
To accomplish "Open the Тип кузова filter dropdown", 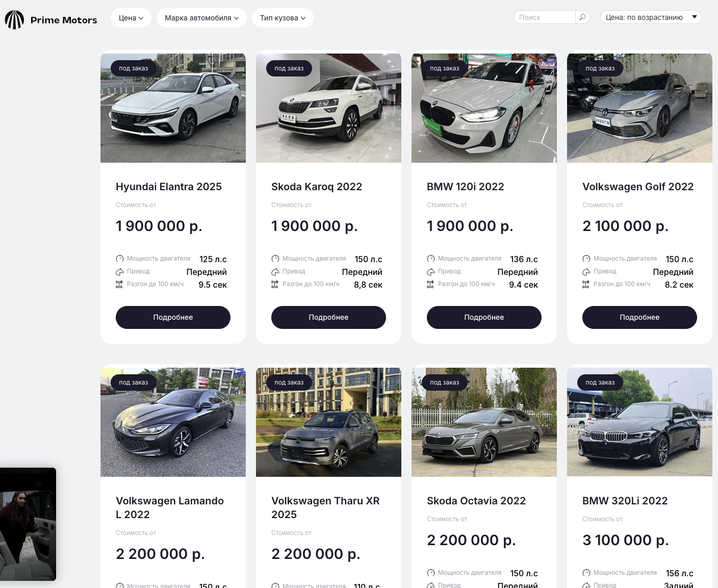I will (x=283, y=18).
